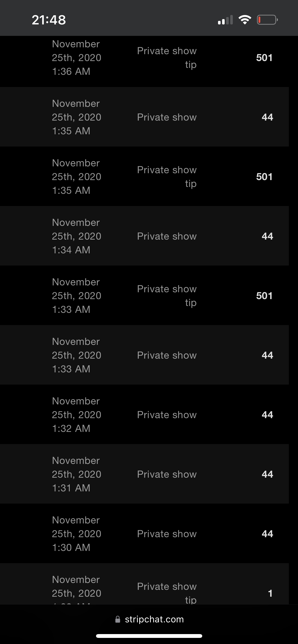This screenshot has width=298, height=644.
Task: Tap the 1:34 AM Private show label
Action: [x=167, y=236]
